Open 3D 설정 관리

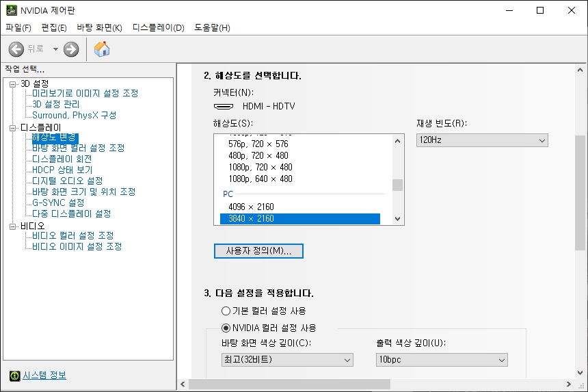[x=56, y=104]
